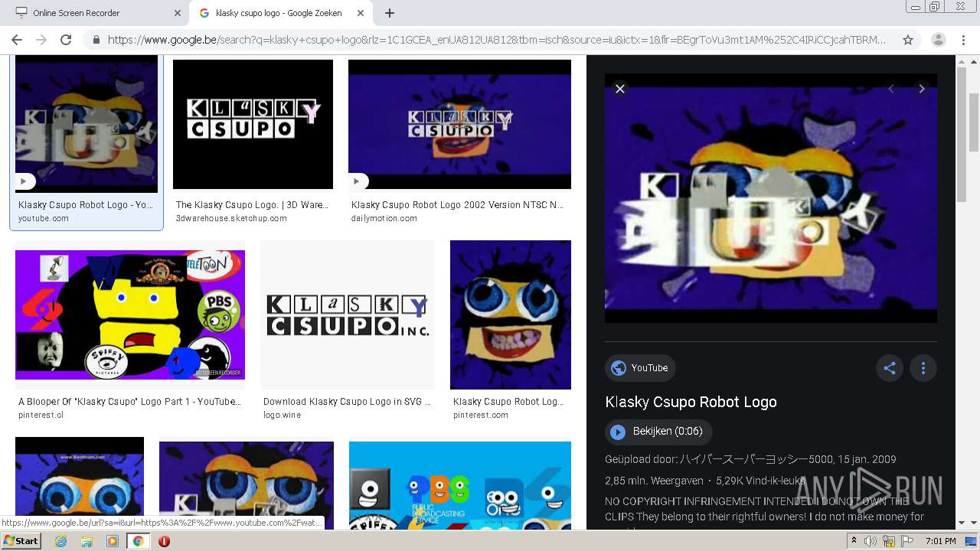The image size is (980, 551).
Task: View site security padlock info
Action: [96, 40]
